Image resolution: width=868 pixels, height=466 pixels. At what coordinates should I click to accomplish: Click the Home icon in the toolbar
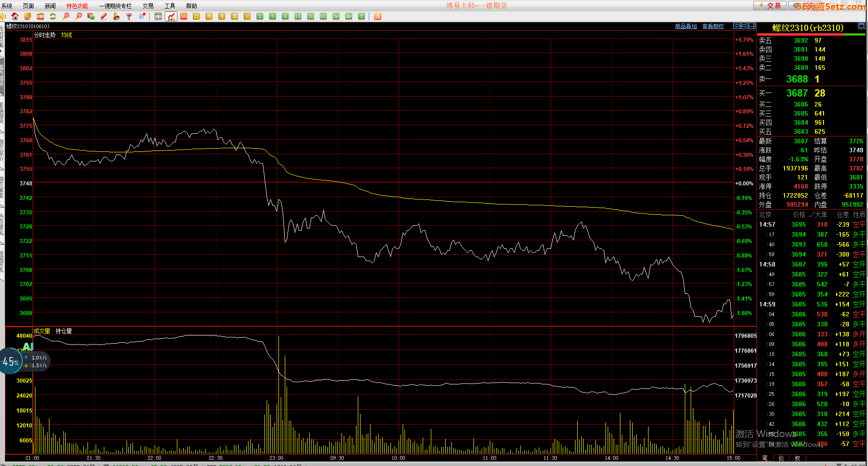(15, 16)
